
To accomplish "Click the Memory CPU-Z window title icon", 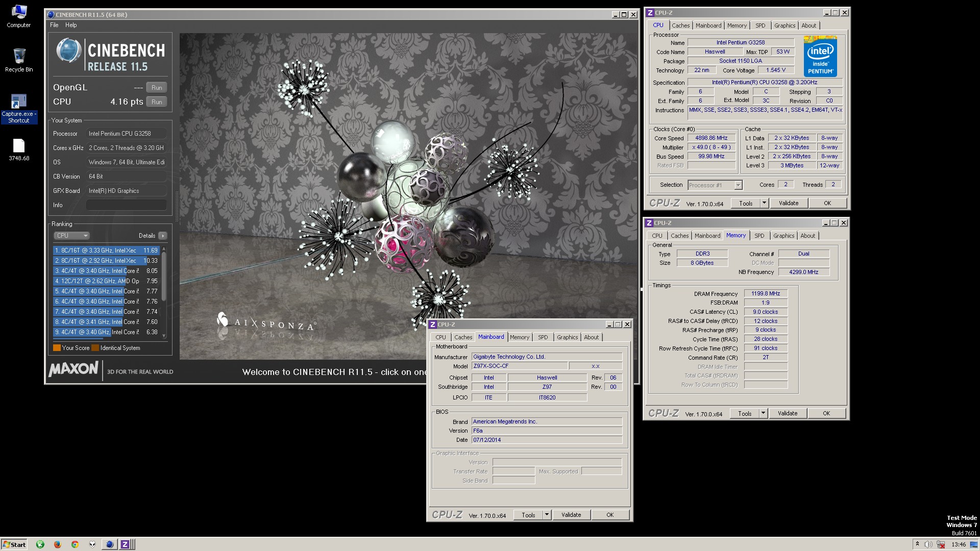I will coord(649,223).
